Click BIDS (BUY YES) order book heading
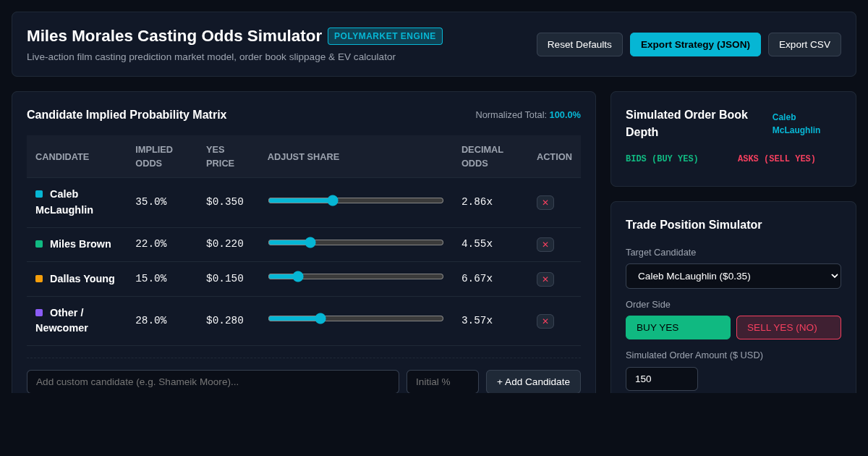This screenshot has height=456, width=868. click(662, 159)
